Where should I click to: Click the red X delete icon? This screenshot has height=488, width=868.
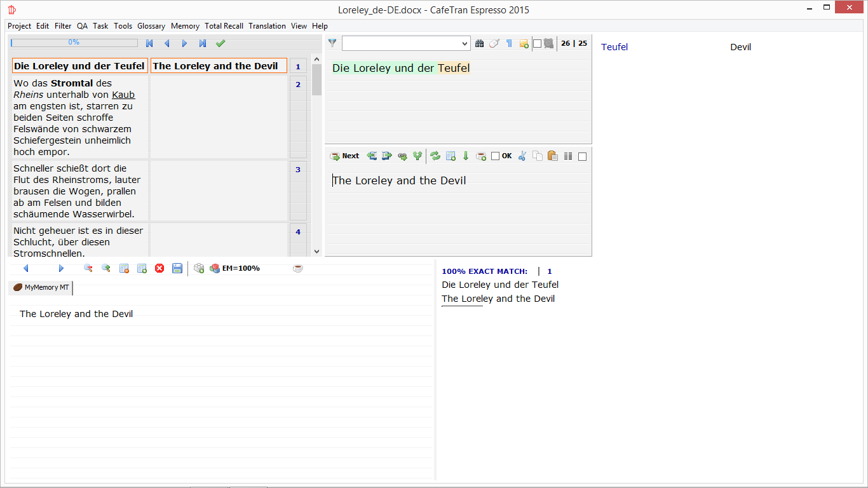coord(159,268)
